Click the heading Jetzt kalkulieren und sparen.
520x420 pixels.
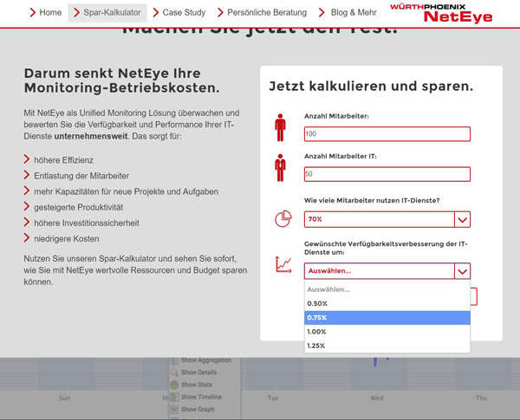pos(371,87)
